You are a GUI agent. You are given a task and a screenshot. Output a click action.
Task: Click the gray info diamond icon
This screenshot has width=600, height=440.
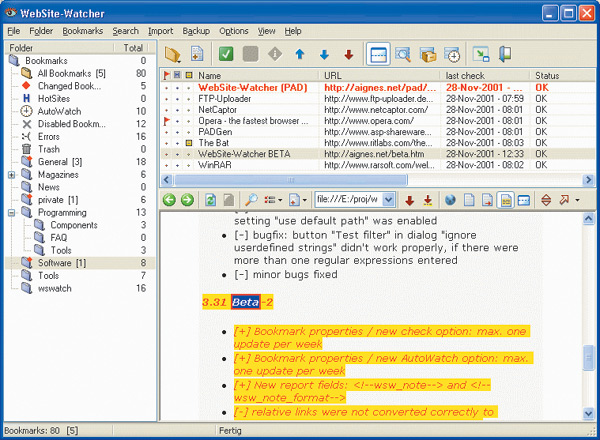point(275,54)
